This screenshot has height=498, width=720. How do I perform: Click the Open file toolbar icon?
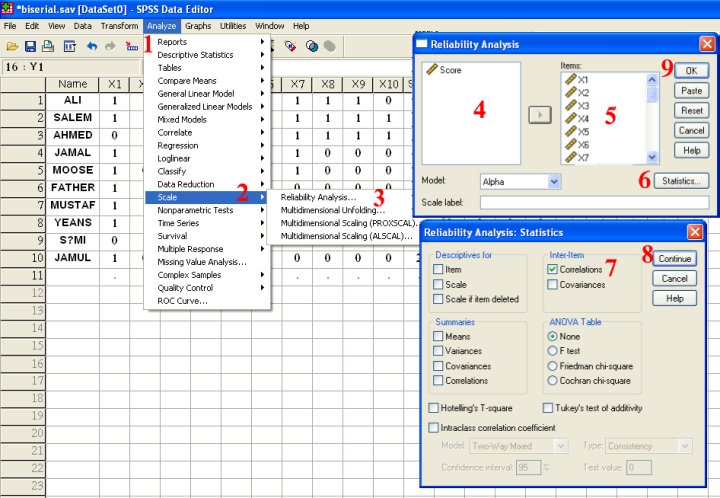12,46
